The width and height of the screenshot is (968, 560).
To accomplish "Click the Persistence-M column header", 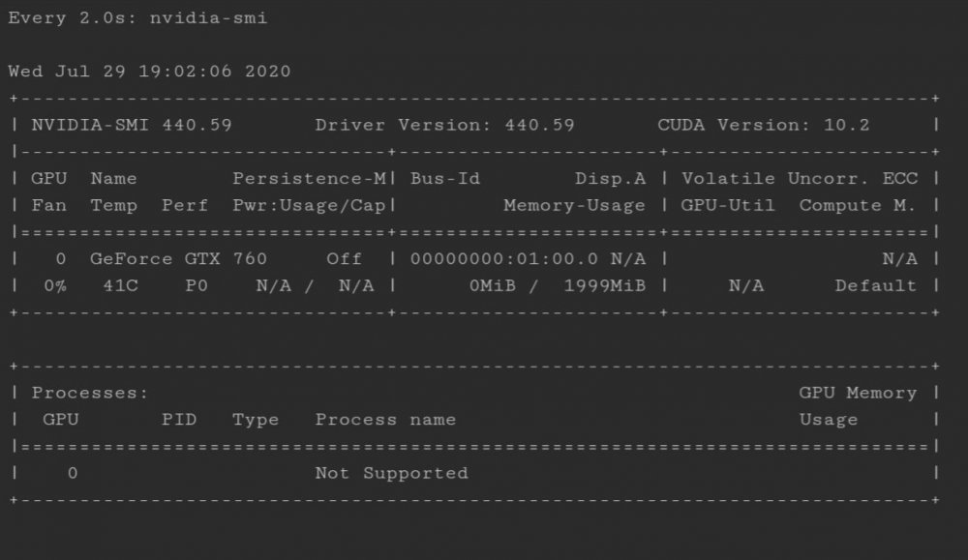I will (x=310, y=179).
